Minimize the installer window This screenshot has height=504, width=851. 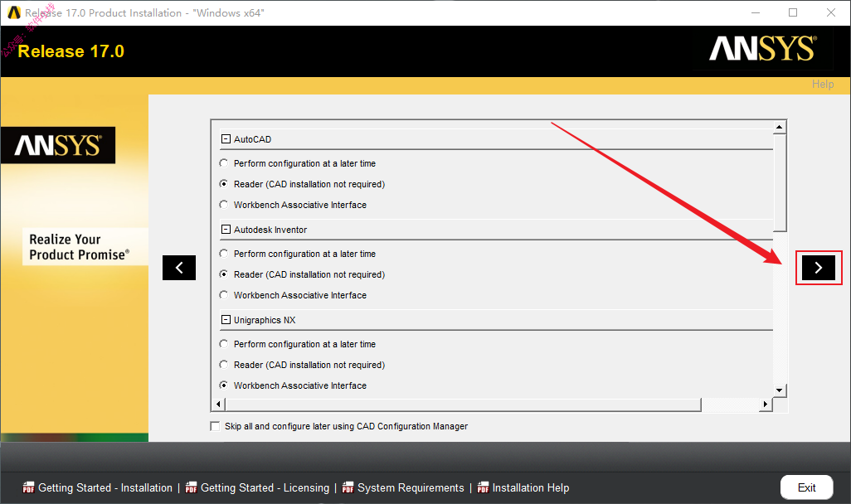(756, 12)
